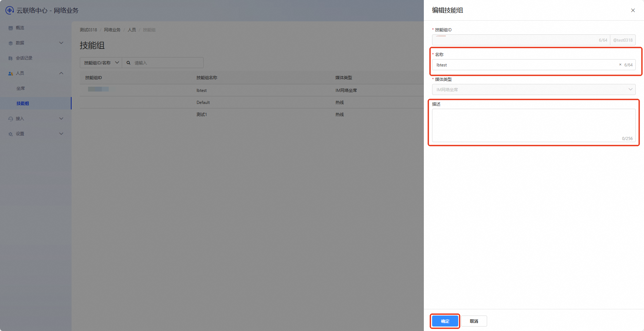Click the 技能组ID column header
644x331 pixels.
coord(94,78)
